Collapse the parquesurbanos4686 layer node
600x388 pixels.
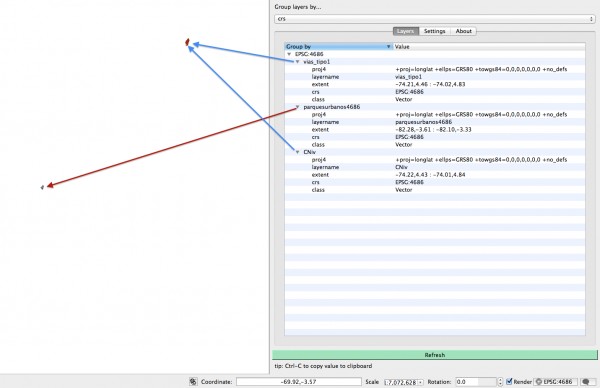coord(297,107)
